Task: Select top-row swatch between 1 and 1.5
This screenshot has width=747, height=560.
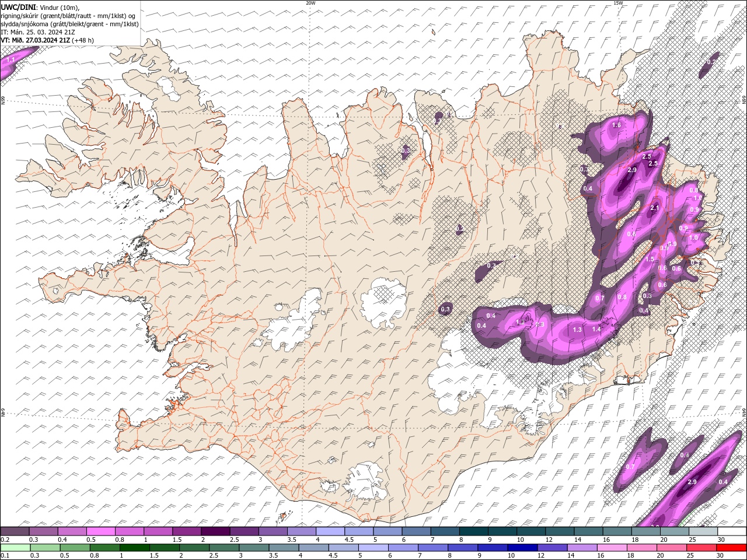Action: [x=158, y=531]
